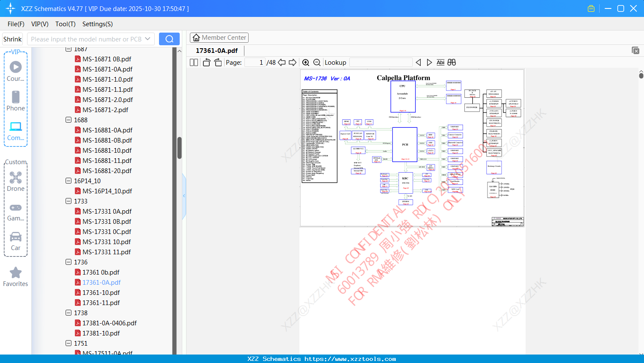Open the VIP Courses category
The width and height of the screenshot is (644, 363).
(16, 71)
